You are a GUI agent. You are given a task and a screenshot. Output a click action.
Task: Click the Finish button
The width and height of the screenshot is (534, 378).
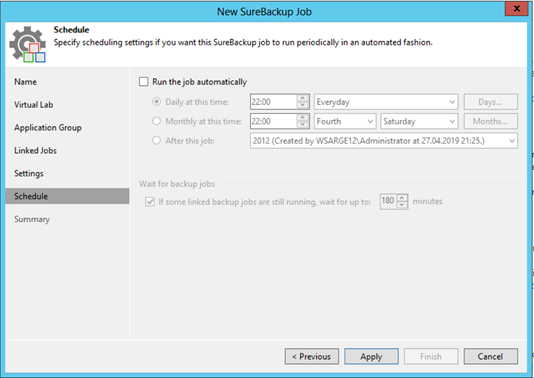coord(431,356)
